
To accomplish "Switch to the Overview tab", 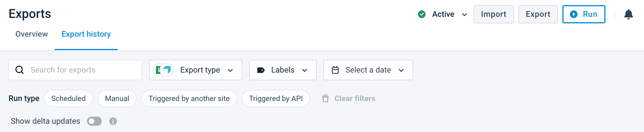I will 31,34.
